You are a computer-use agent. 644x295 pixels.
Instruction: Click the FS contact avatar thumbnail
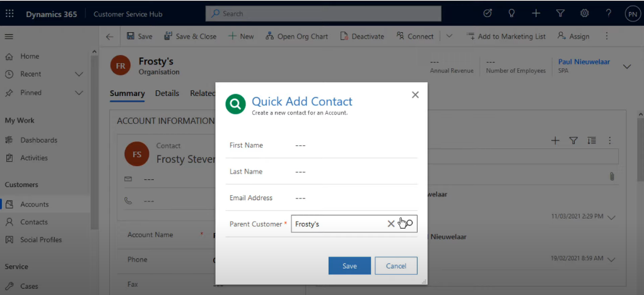pos(137,154)
